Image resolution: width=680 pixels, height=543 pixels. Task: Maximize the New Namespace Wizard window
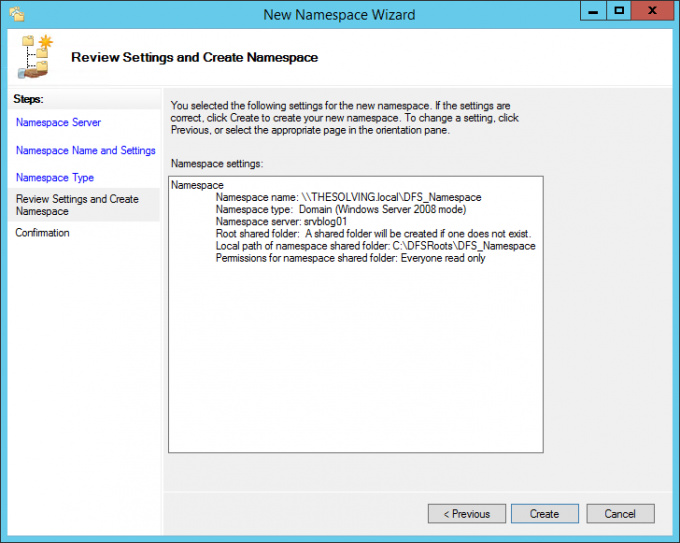click(x=619, y=11)
